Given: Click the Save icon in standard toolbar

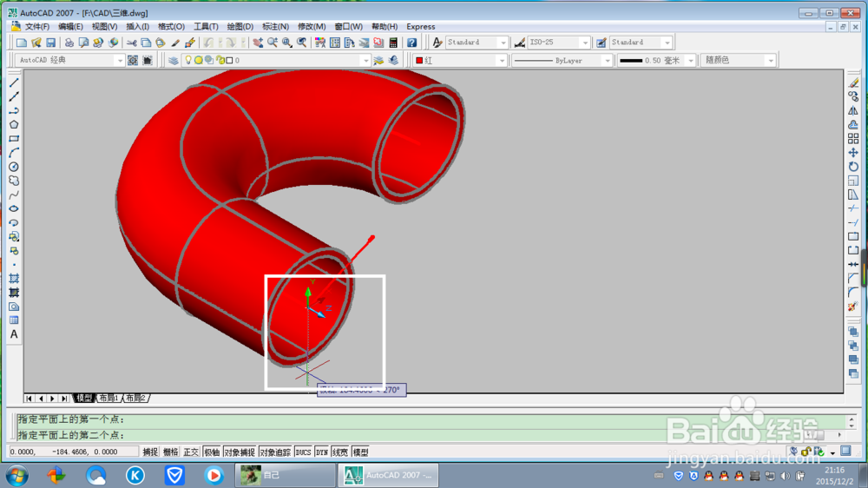Looking at the screenshot, I should (x=51, y=43).
